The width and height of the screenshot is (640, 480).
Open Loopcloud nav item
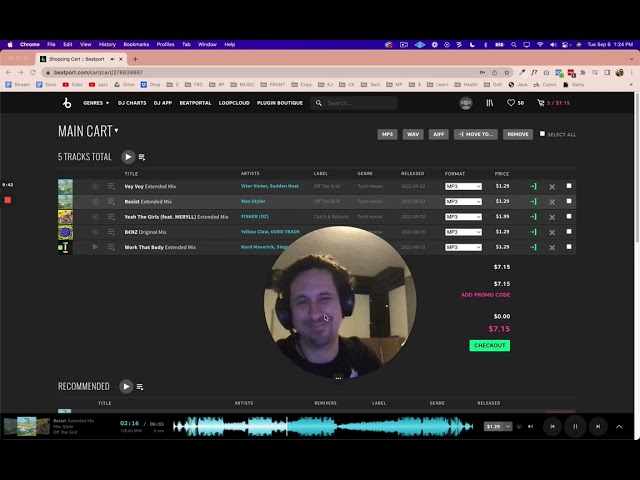pyautogui.click(x=234, y=103)
